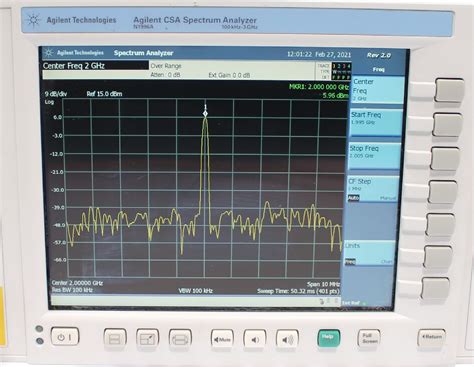Click the Ext Gain 0.0 dB readout
474x367 pixels.
pyautogui.click(x=229, y=75)
